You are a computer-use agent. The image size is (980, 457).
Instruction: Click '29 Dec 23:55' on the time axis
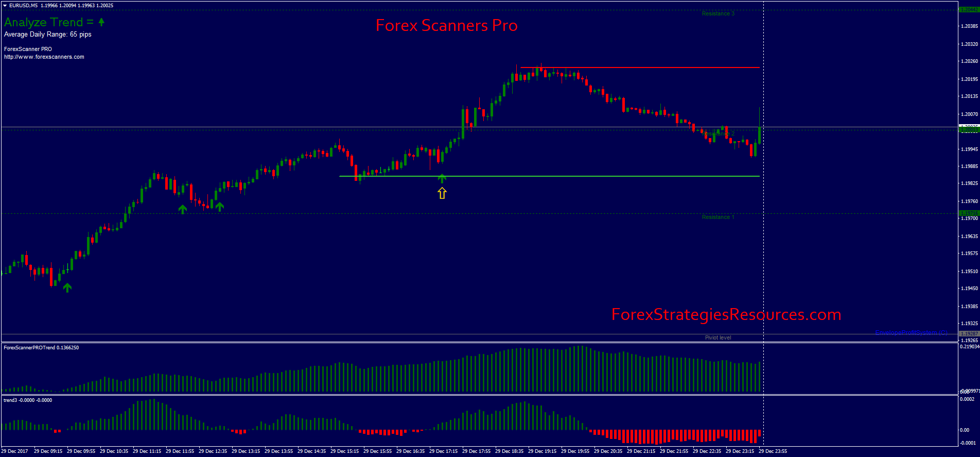click(x=773, y=451)
